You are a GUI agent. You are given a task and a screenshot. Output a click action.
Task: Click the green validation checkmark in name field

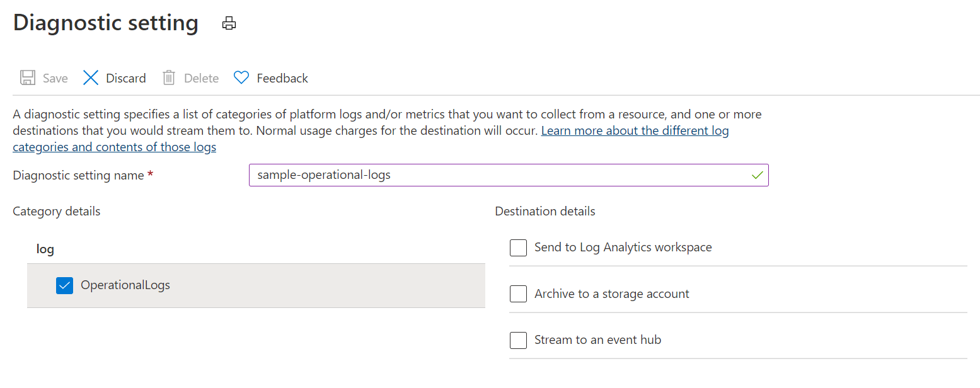pos(758,175)
